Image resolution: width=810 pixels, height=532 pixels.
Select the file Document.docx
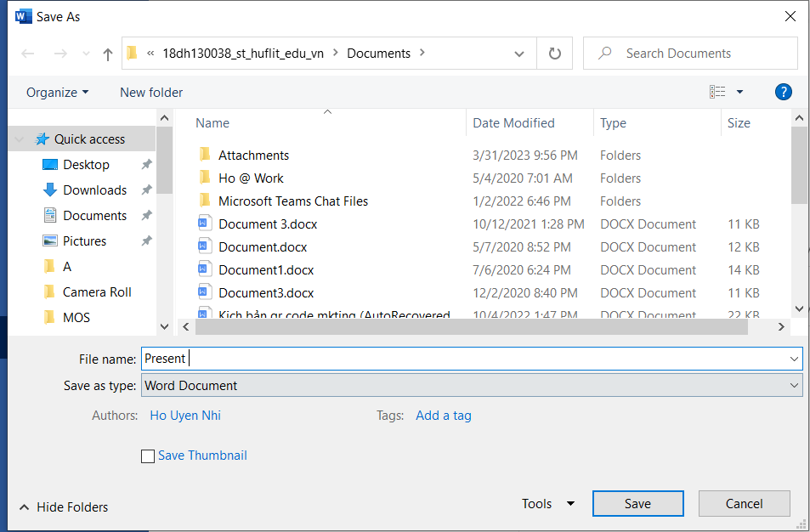click(x=263, y=247)
